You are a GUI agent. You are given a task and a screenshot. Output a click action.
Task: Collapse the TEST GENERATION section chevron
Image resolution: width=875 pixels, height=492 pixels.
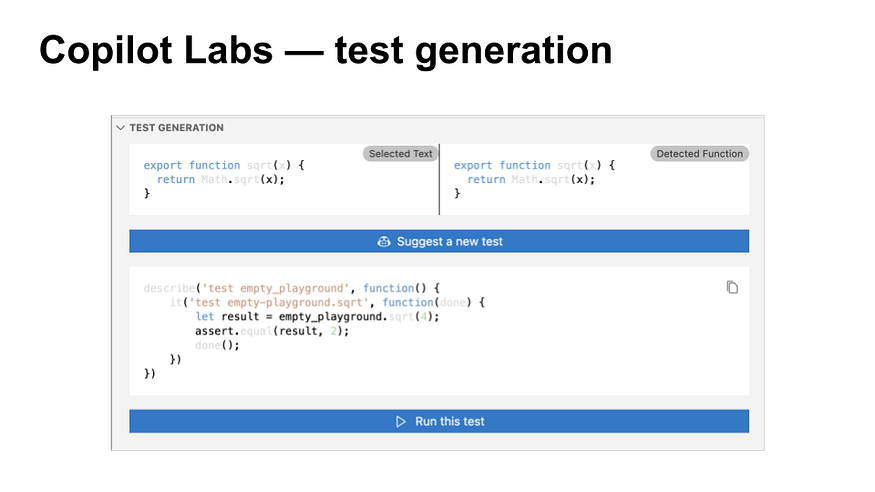[x=120, y=128]
